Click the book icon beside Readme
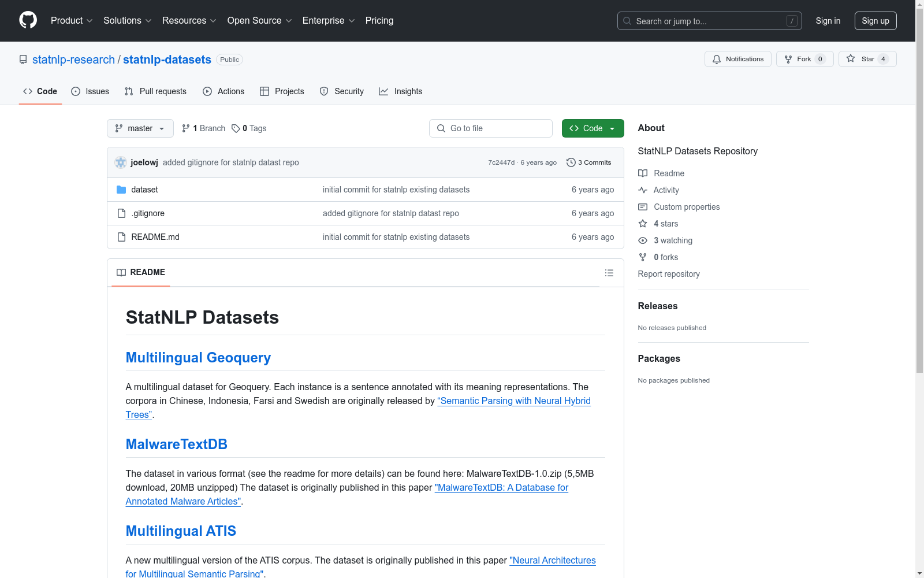 click(643, 173)
